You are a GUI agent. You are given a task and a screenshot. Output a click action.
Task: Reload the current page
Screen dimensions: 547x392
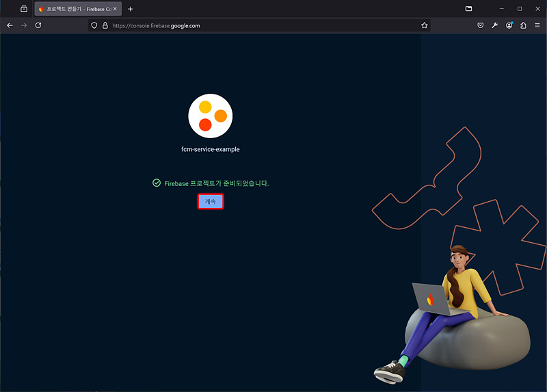tap(38, 25)
